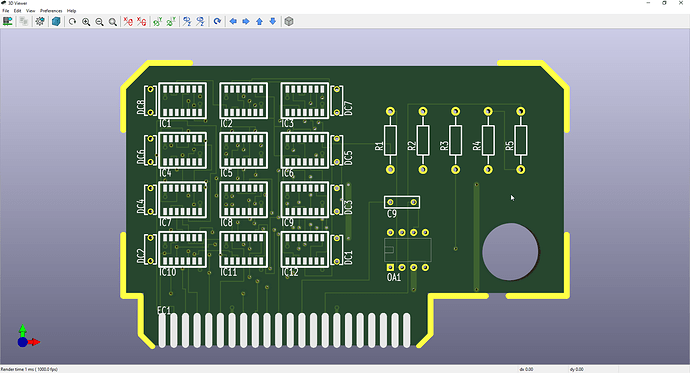This screenshot has height=373, width=690.
Task: Toggle raytracing render cube icon
Action: pyautogui.click(x=56, y=21)
